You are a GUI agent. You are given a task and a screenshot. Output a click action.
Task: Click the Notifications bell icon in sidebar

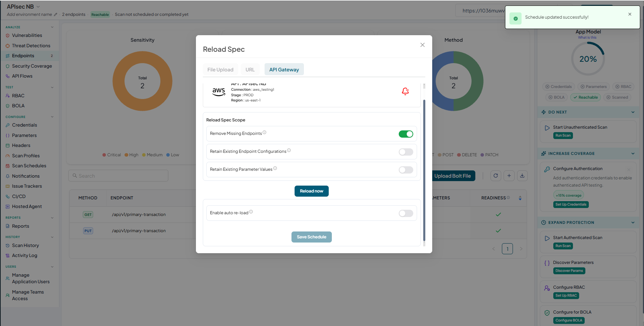(x=8, y=176)
